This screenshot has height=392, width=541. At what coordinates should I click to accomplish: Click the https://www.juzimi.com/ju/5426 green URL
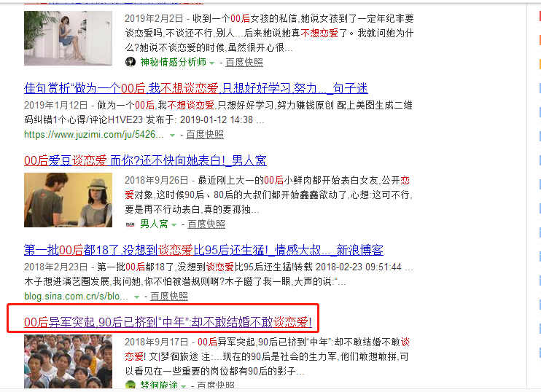coord(94,135)
